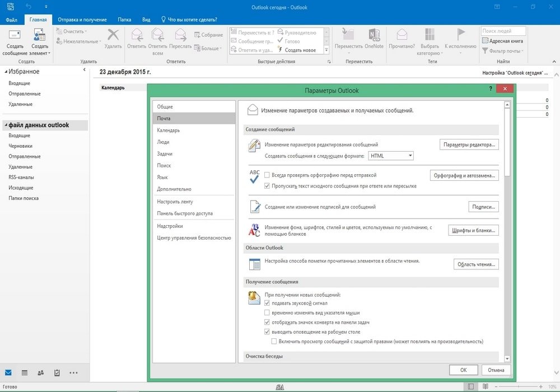Viewport: 560px width, 392px height.
Task: Open the Файл menu tab
Action: click(x=11, y=20)
